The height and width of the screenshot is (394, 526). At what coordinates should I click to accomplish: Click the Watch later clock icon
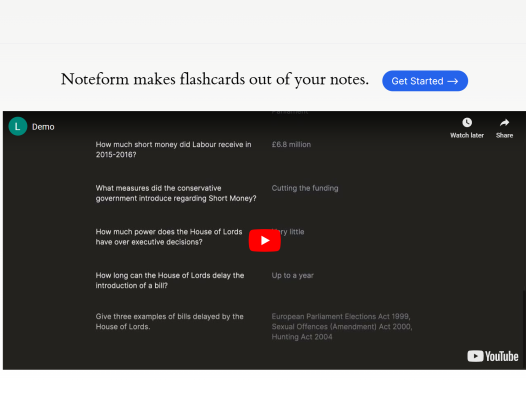tap(467, 122)
